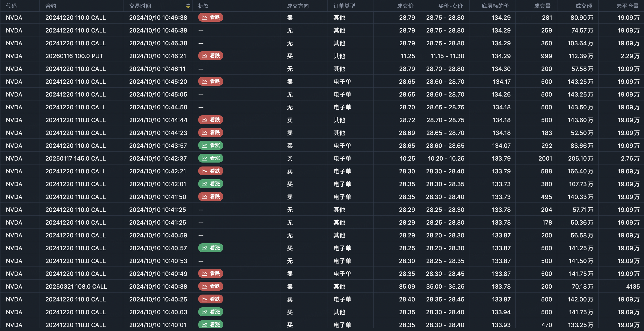Click the 看涨 tag at 10:43:57

point(211,146)
